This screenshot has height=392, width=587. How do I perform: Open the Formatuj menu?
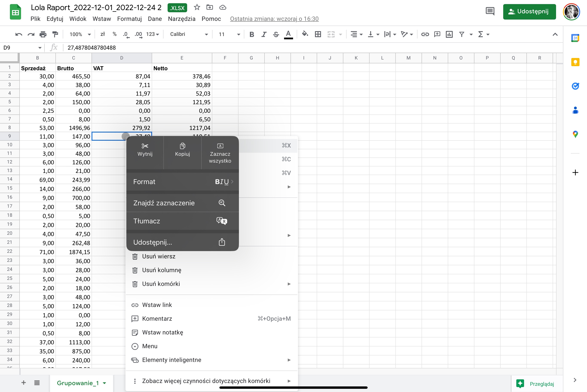tap(129, 19)
